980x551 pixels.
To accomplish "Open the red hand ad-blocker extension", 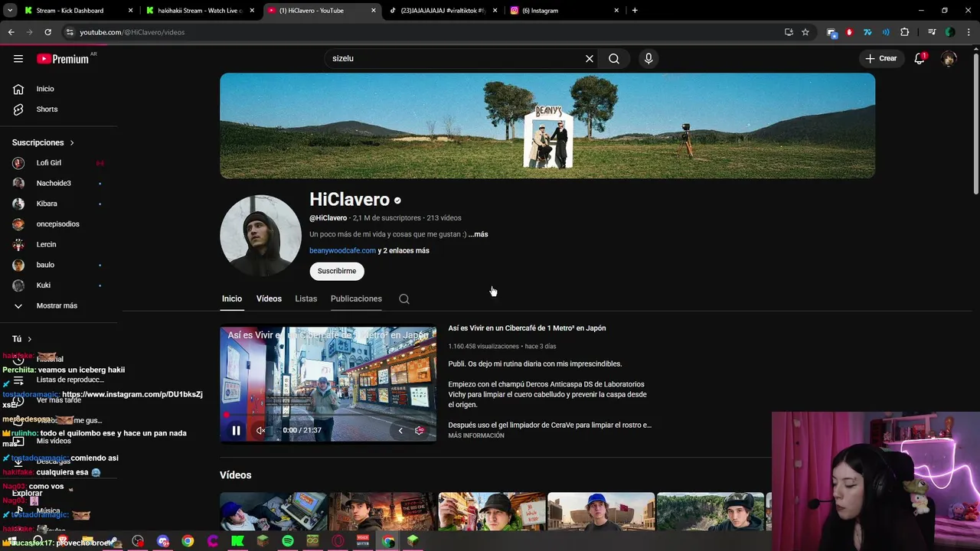I will (849, 32).
